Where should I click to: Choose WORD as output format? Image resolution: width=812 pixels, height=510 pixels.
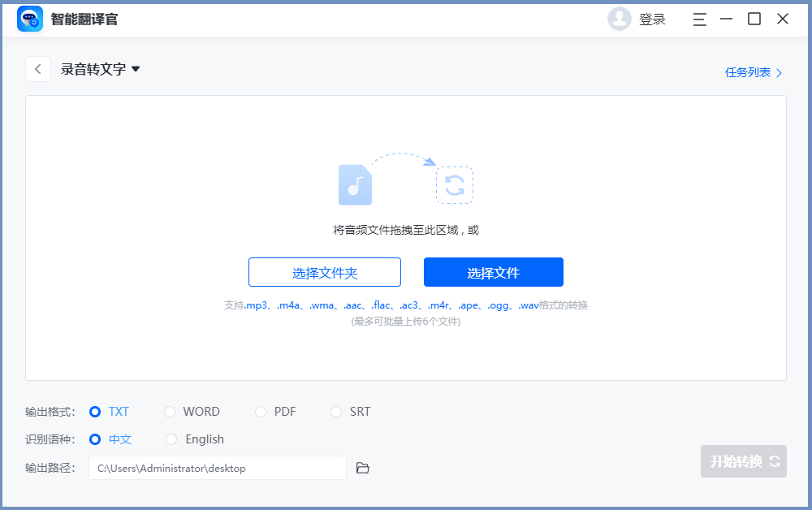coord(170,412)
